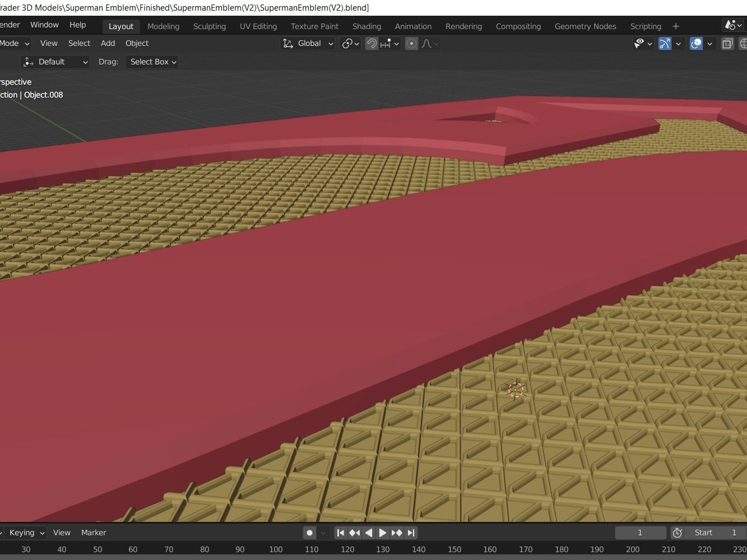Open the Scripting workspace tab
747x560 pixels.
(x=646, y=26)
